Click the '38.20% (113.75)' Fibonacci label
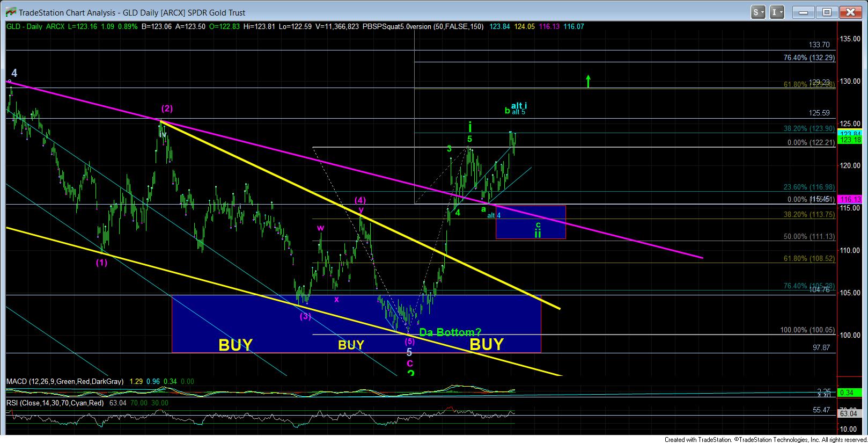This screenshot has width=868, height=443. point(809,214)
